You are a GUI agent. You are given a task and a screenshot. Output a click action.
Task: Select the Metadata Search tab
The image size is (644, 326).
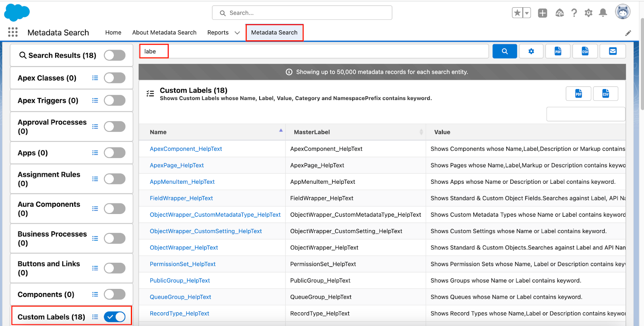[274, 33]
